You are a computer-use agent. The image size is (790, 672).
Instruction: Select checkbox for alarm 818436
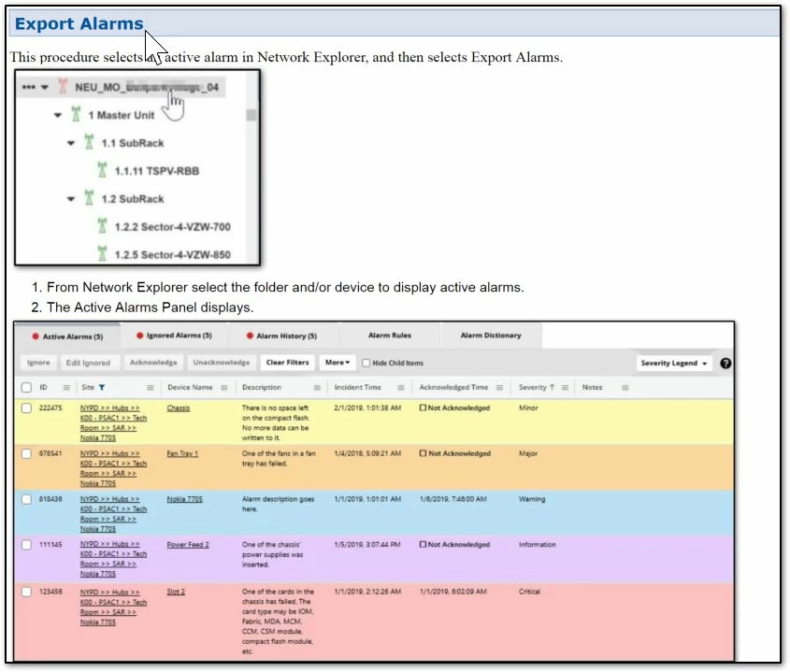pos(27,499)
